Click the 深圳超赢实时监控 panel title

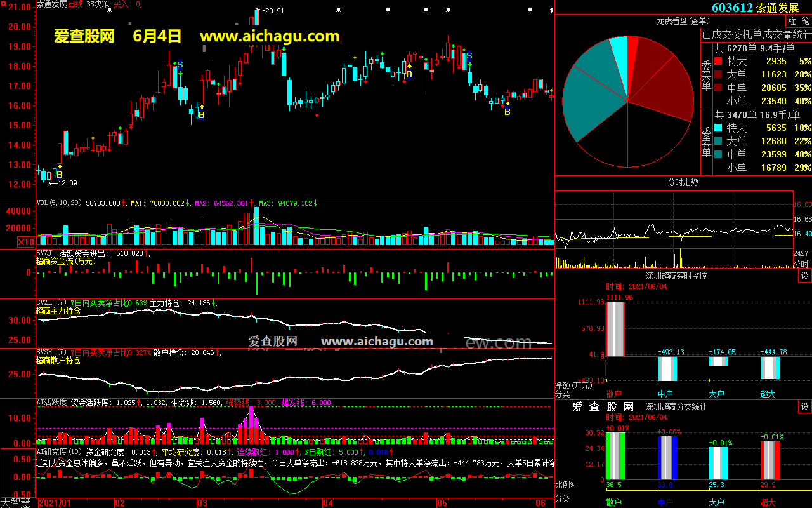[x=676, y=276]
